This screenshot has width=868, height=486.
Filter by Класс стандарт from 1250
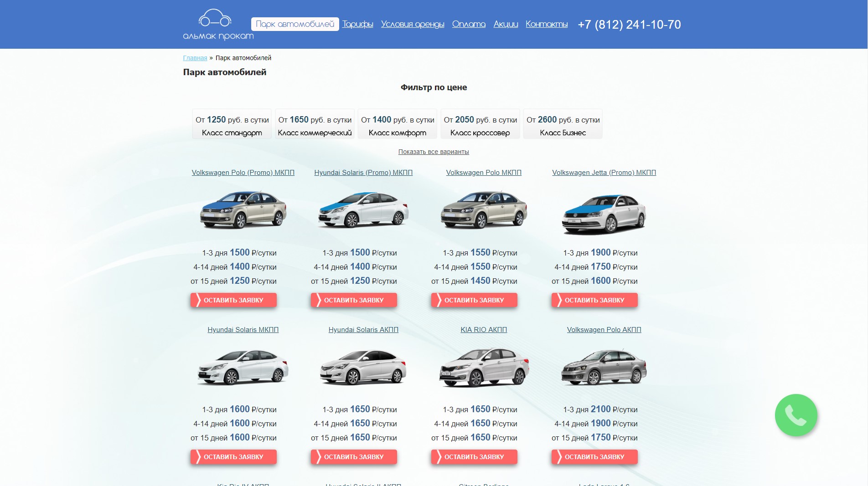pos(232,124)
